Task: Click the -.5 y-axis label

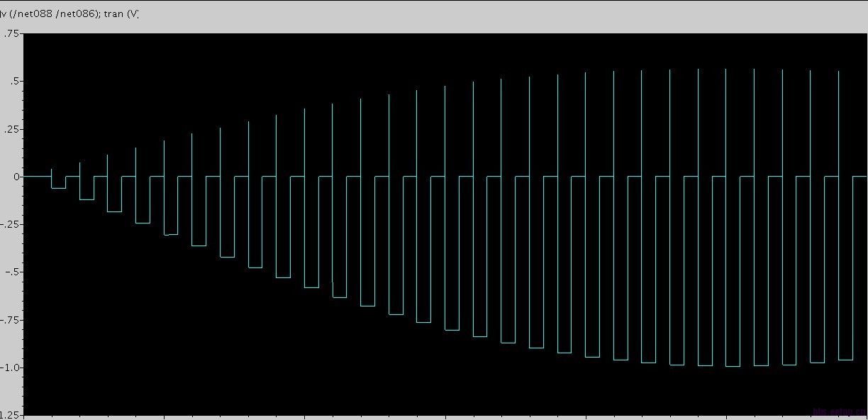Action: [13, 272]
